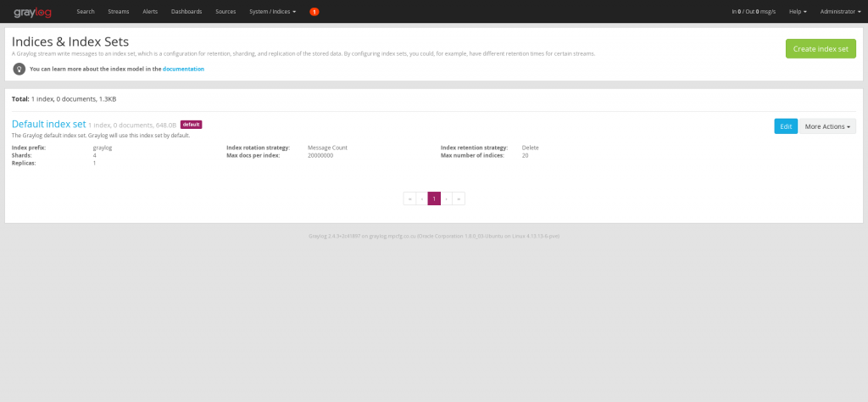Open the Sources page
The height and width of the screenshot is (402, 868).
(225, 12)
